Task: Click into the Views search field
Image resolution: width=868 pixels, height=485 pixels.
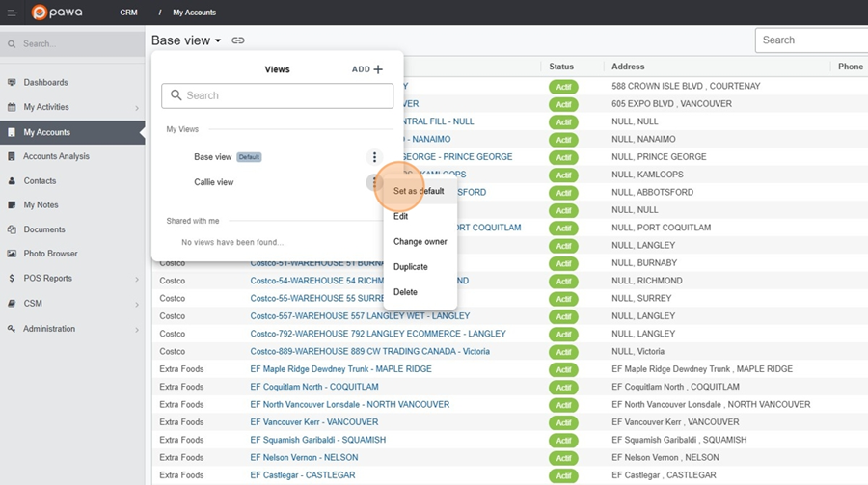Action: click(278, 95)
